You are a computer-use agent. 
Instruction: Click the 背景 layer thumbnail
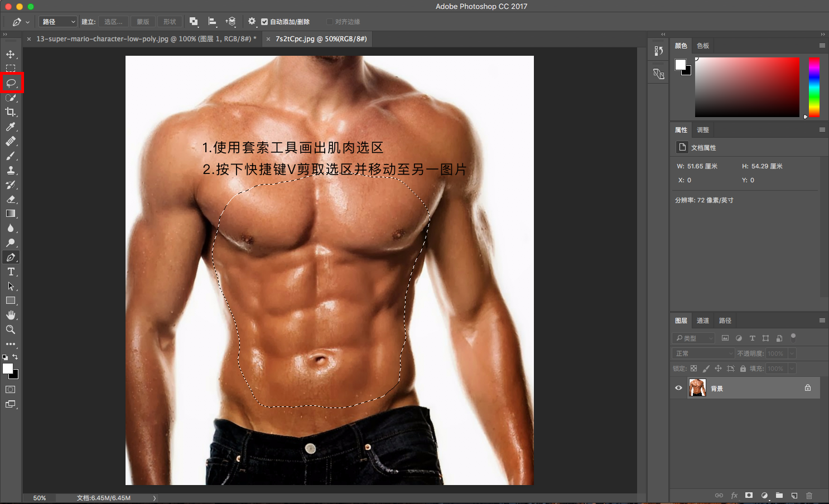tap(697, 387)
